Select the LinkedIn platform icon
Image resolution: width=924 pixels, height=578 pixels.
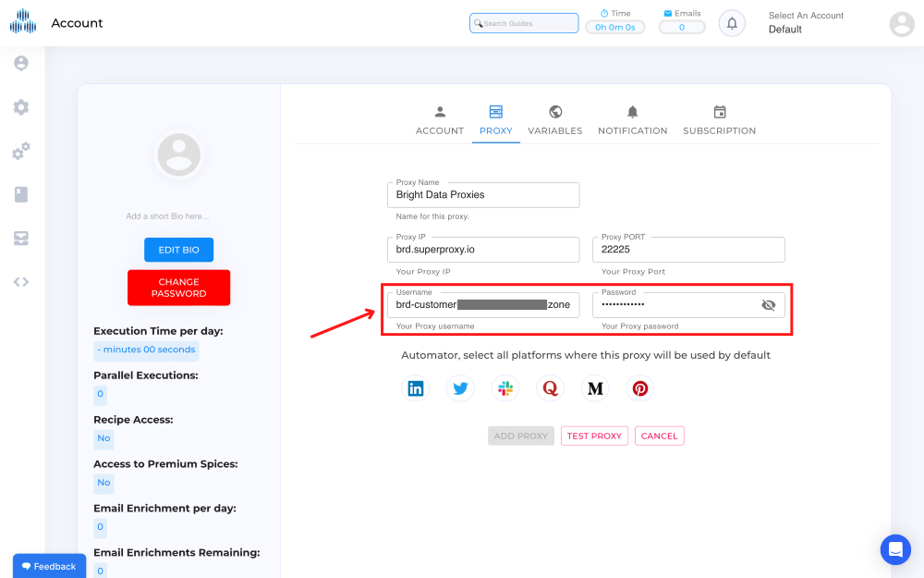[415, 387]
